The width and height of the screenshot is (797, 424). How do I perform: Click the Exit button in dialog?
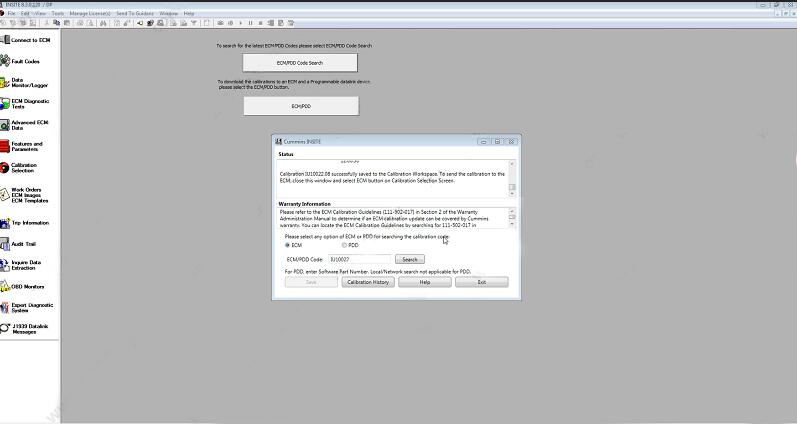coord(481,282)
